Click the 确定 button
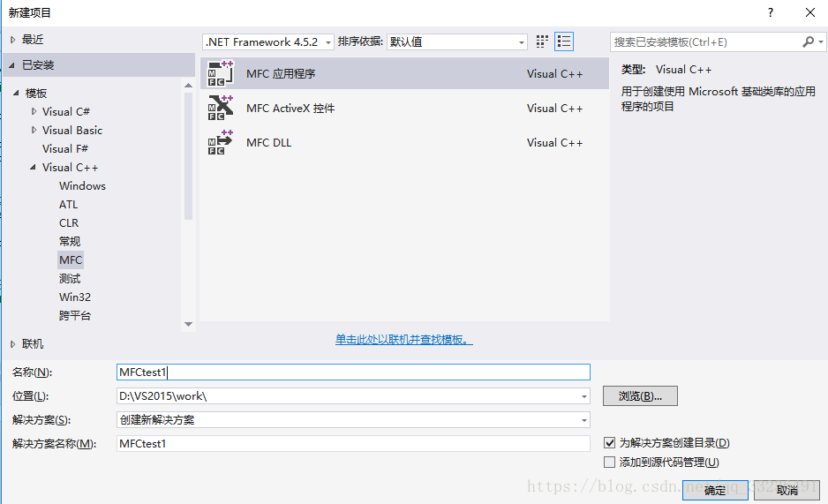Screen dimensions: 828x504 [715, 490]
